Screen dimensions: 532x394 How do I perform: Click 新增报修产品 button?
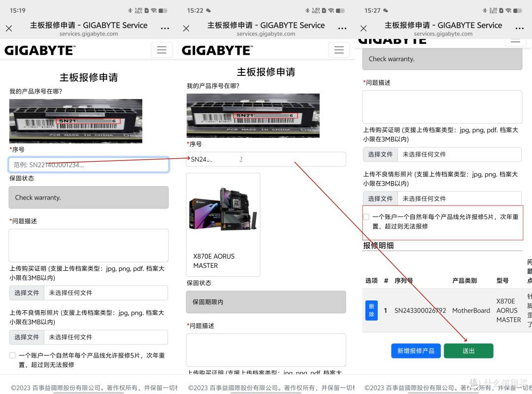click(x=416, y=351)
